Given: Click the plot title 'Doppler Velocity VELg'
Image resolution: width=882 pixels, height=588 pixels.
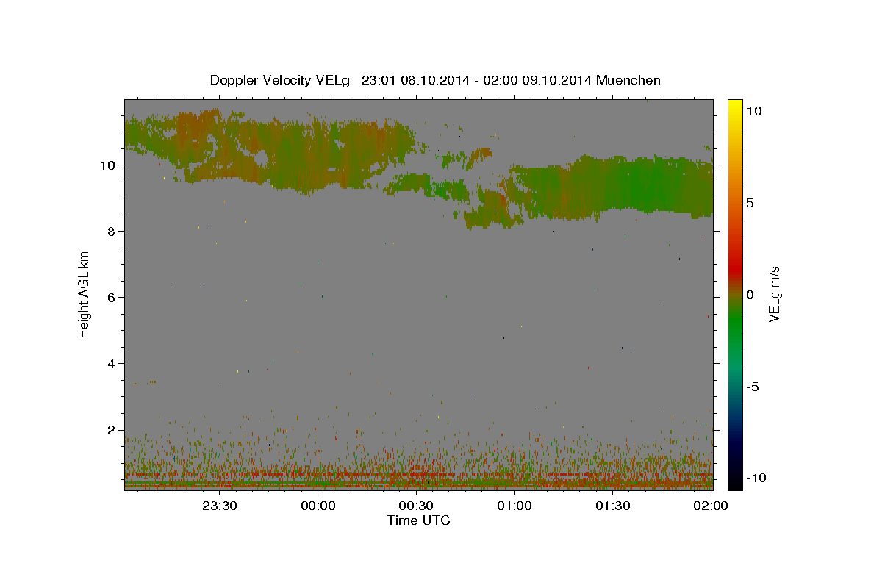Looking at the screenshot, I should pyautogui.click(x=282, y=80).
